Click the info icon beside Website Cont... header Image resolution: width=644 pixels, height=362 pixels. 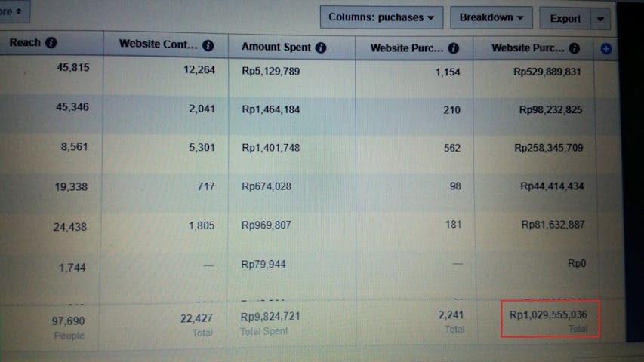[208, 46]
